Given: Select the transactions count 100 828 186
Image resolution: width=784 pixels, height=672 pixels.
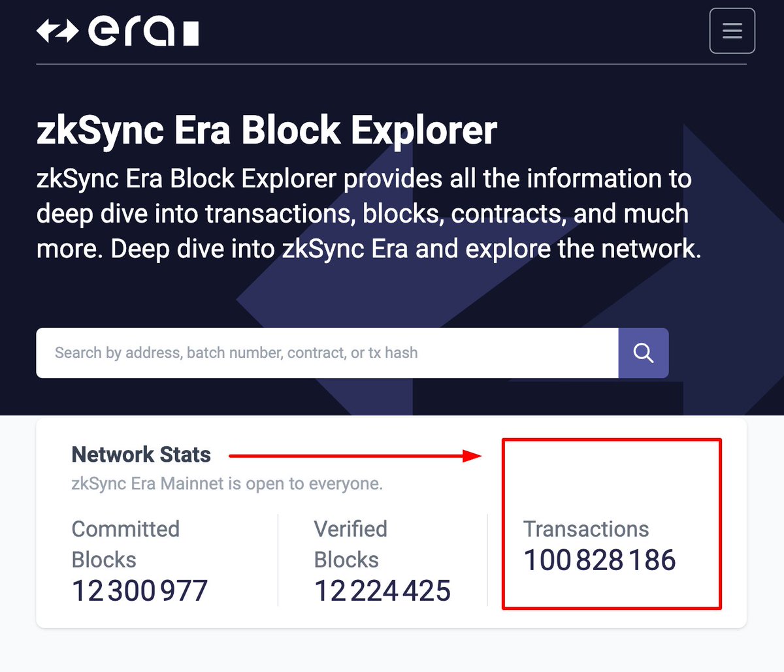Looking at the screenshot, I should pyautogui.click(x=600, y=560).
